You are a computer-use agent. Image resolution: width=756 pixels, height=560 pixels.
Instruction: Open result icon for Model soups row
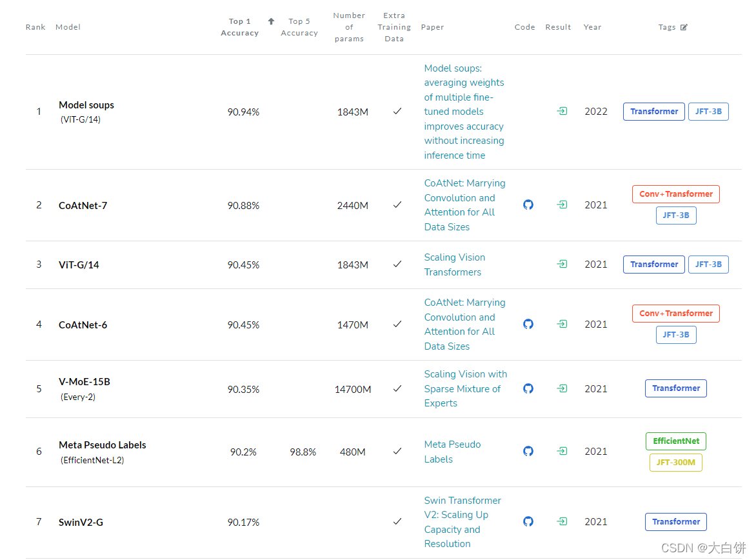click(x=562, y=111)
